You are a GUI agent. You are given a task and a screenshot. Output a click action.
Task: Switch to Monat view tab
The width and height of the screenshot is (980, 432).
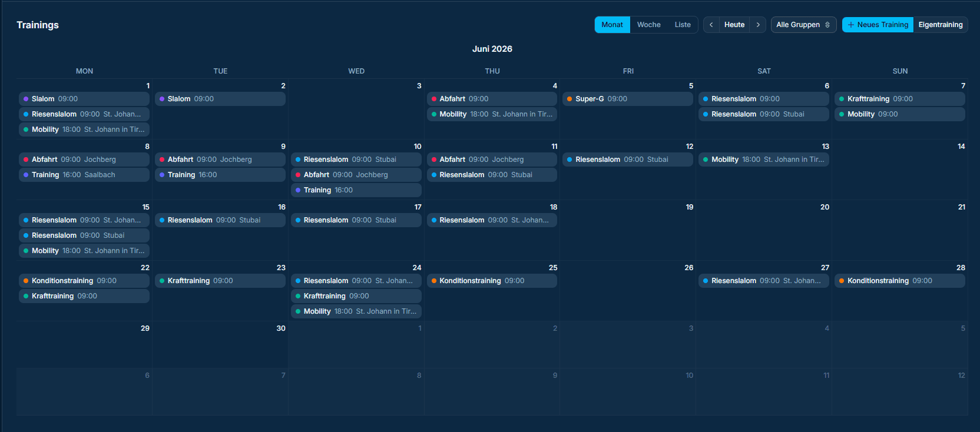click(612, 25)
